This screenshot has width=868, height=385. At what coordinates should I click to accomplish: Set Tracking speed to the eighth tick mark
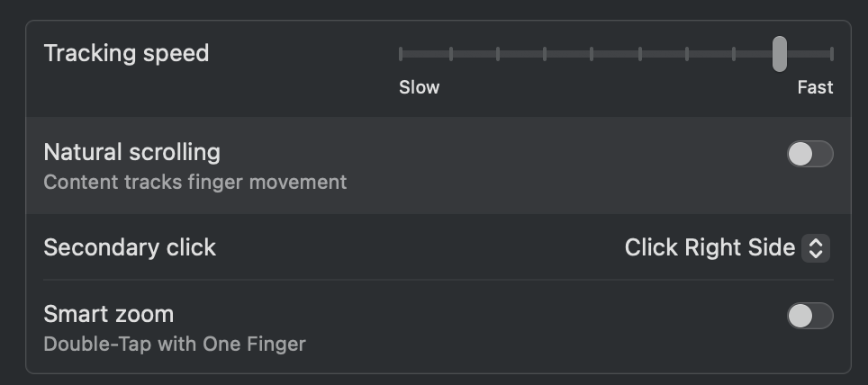pos(734,54)
